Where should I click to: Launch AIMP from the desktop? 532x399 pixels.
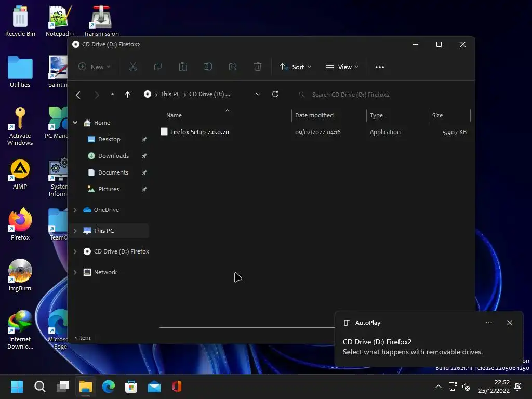pyautogui.click(x=20, y=174)
